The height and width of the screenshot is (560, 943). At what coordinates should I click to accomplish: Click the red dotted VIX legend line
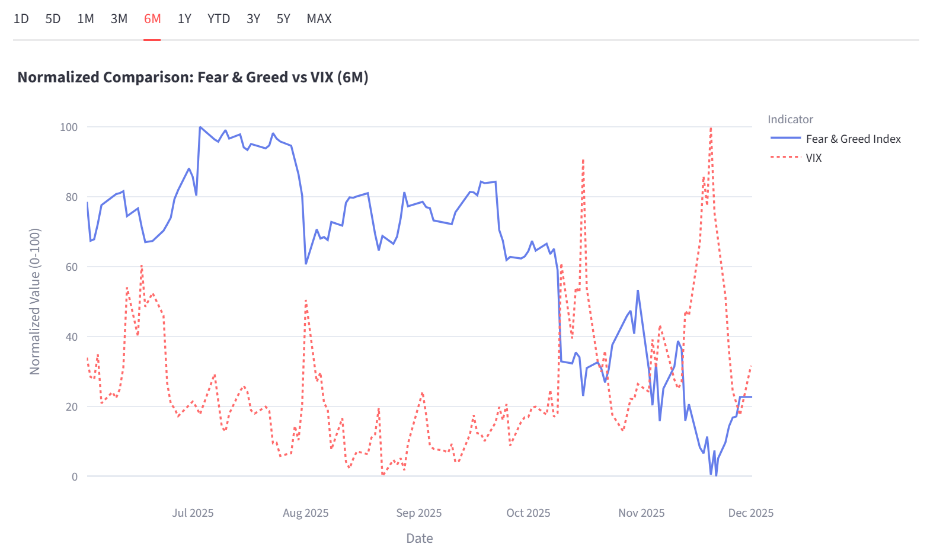785,158
